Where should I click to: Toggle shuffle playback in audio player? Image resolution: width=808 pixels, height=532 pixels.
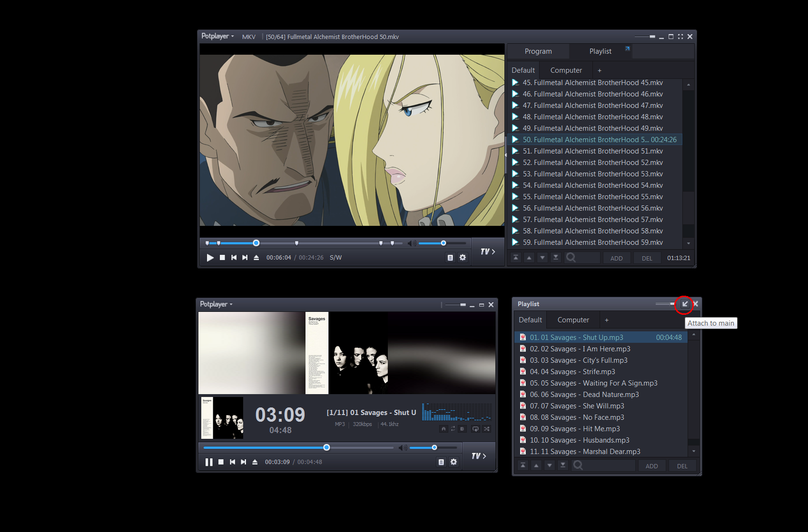click(x=487, y=429)
